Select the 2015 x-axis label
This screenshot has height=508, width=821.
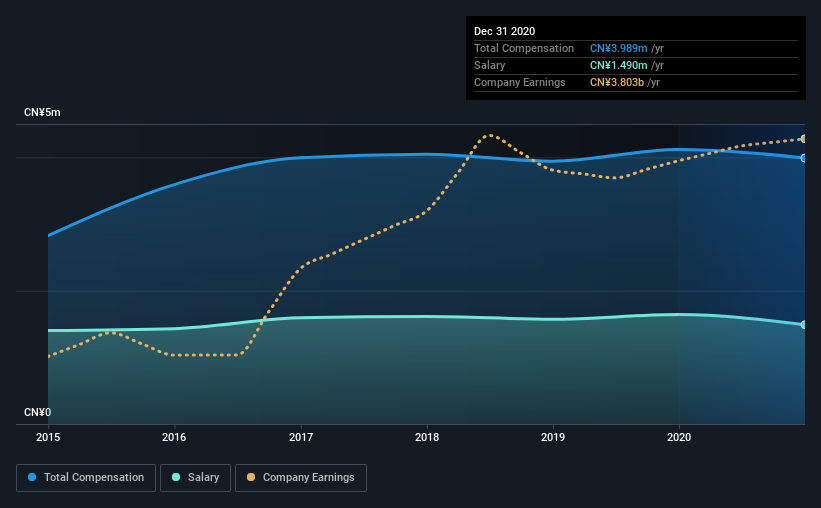click(x=48, y=437)
